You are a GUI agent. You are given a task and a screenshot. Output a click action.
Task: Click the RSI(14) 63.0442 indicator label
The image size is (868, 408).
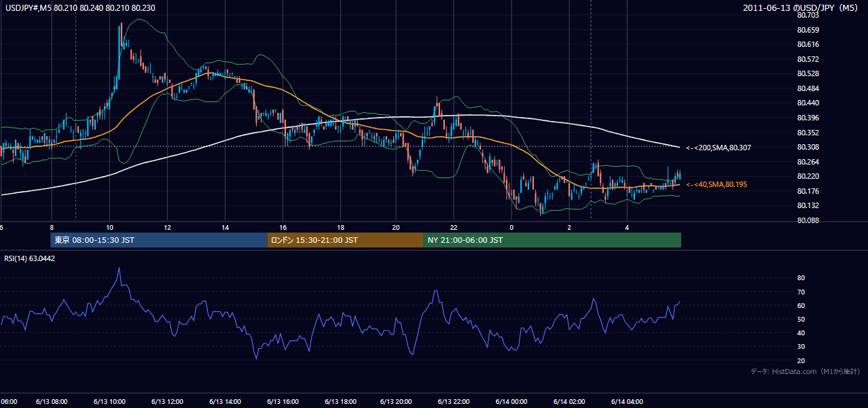tap(30, 258)
